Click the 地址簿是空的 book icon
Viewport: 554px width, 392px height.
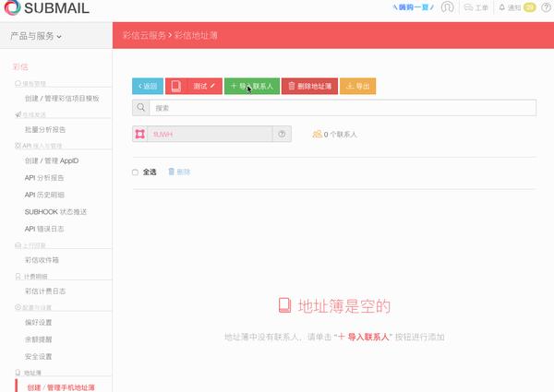[x=284, y=305]
